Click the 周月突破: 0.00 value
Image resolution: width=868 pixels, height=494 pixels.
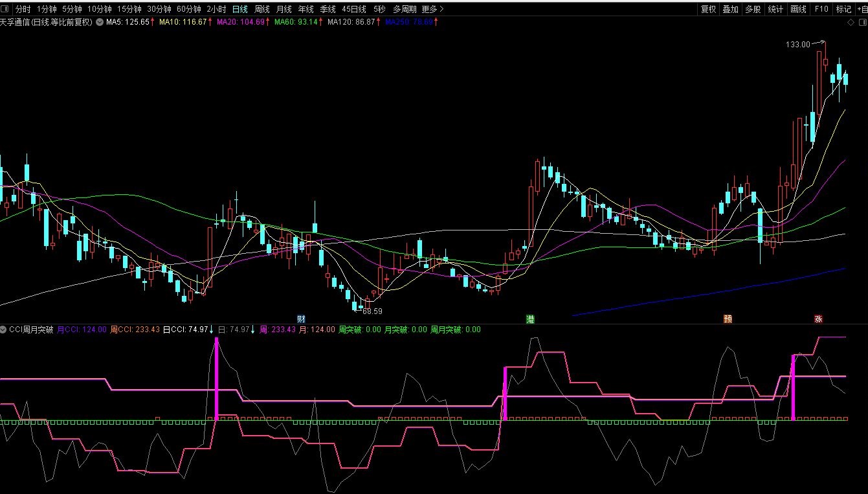pyautogui.click(x=456, y=330)
